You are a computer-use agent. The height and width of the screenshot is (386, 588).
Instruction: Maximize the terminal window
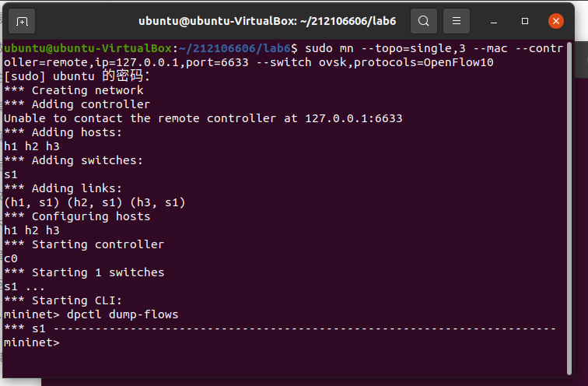[525, 21]
